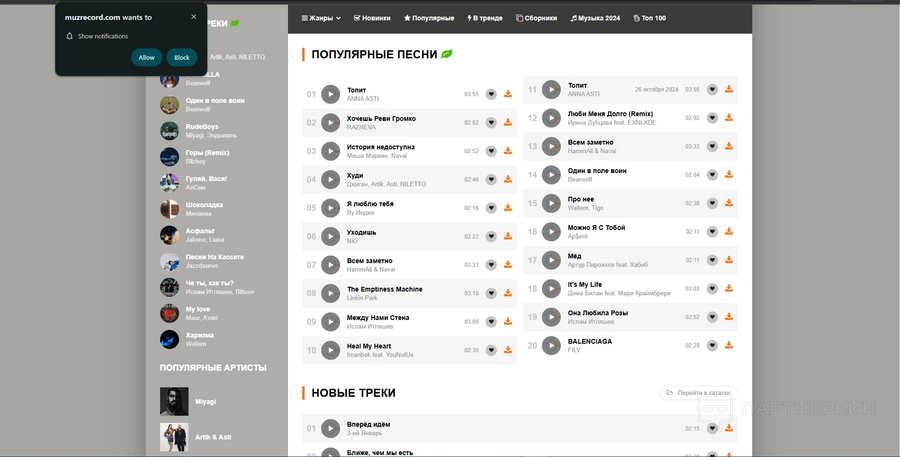The image size is (900, 457).
Task: Like the track Мёд
Action: pos(712,260)
